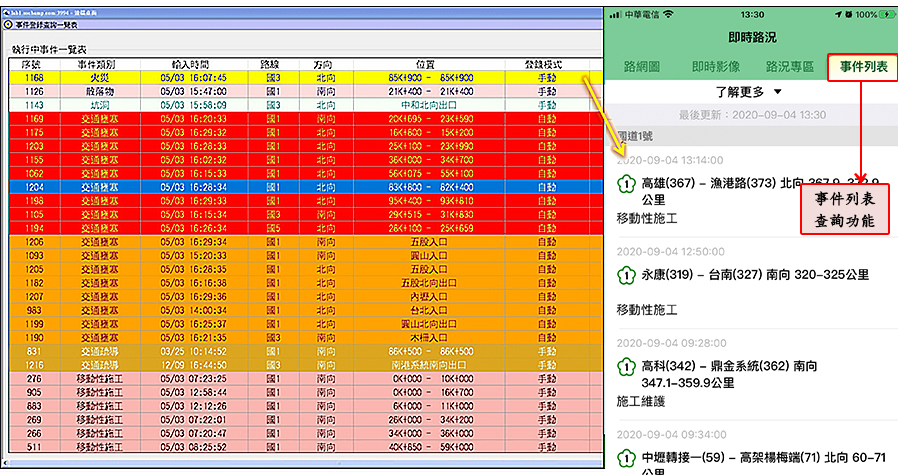Select orange row with serial 983

pos(304,311)
